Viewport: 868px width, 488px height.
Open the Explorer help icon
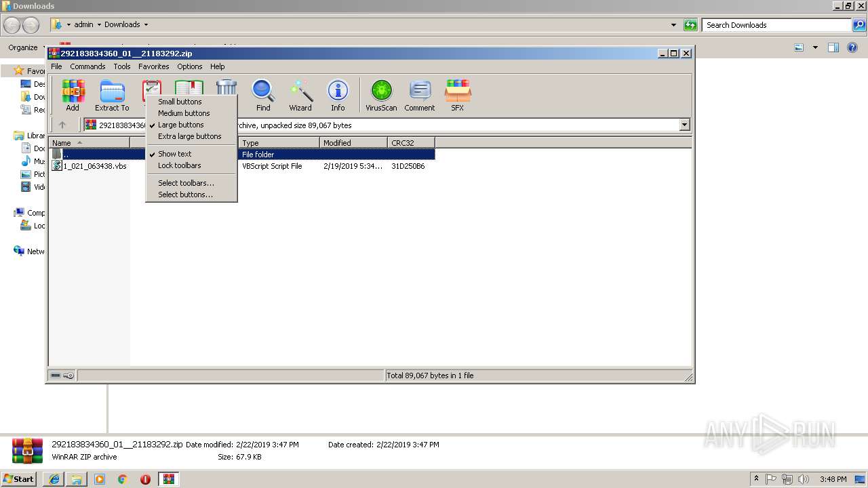click(852, 47)
